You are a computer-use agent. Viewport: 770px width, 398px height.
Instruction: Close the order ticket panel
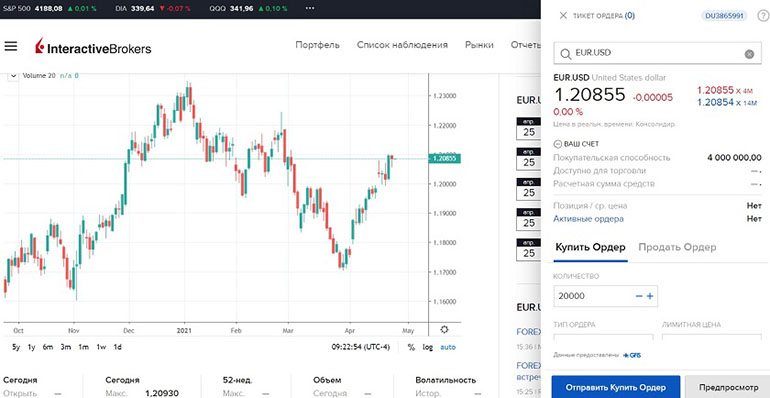[x=563, y=15]
